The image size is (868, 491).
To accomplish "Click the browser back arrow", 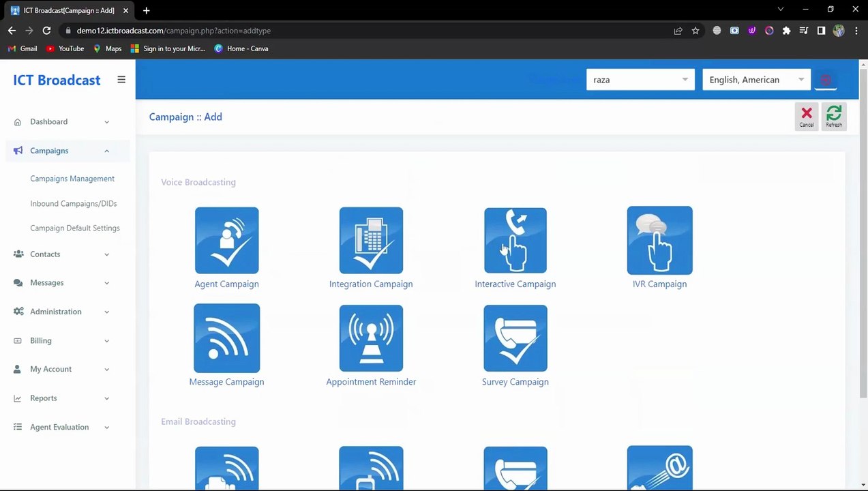I will [12, 31].
